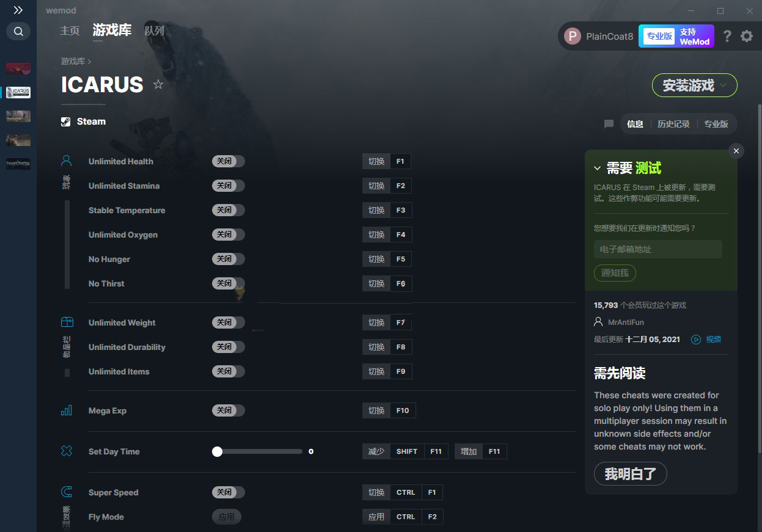Click the stats bar-chart icon beside Mega Exp
Screen dimensions: 762x532
pos(67,410)
